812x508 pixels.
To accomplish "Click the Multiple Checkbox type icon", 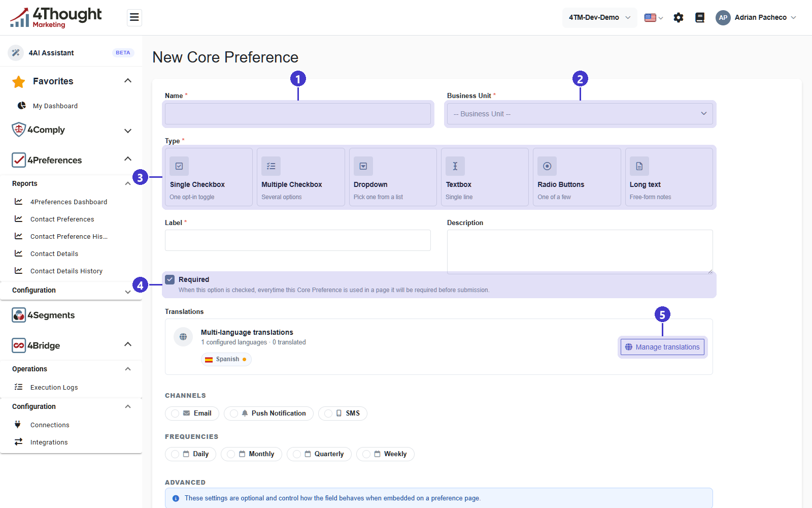I will tap(271, 166).
